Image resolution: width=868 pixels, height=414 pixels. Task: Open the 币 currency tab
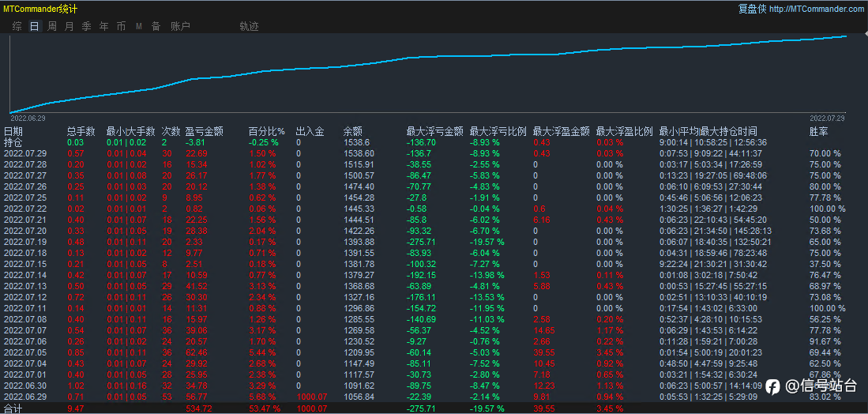121,26
